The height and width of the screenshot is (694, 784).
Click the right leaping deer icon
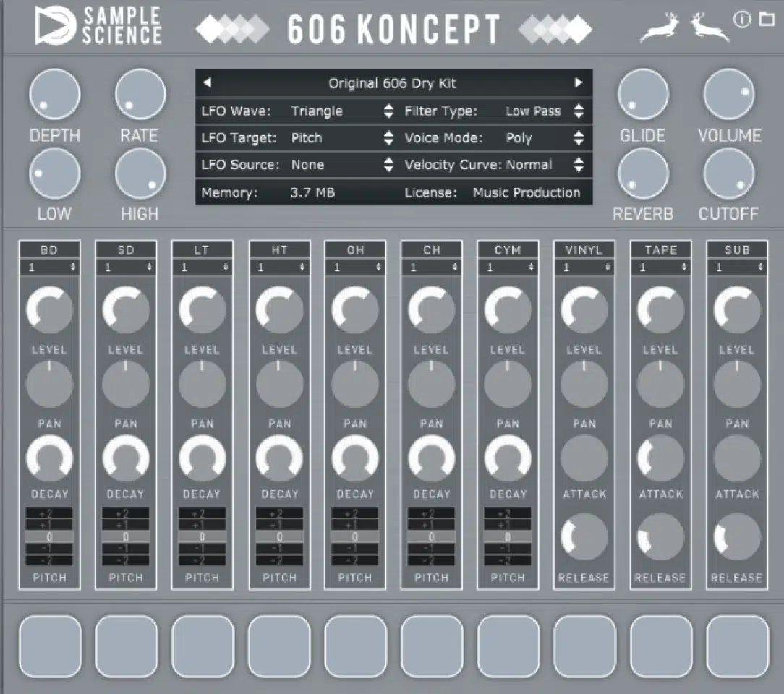[x=709, y=27]
